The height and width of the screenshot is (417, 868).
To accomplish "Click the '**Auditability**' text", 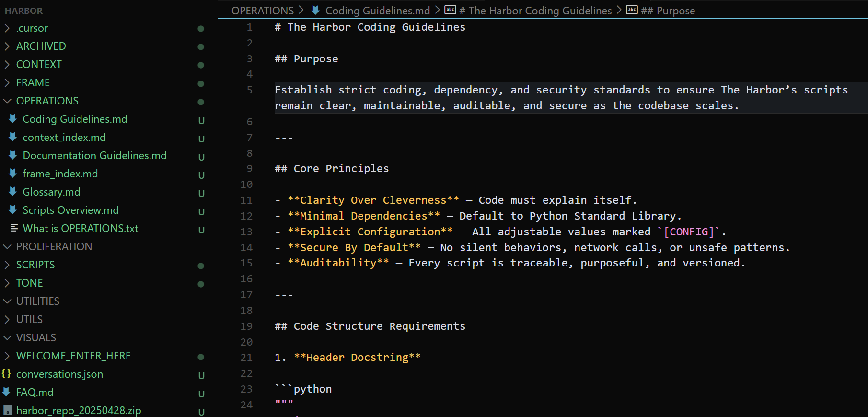I will (x=338, y=263).
